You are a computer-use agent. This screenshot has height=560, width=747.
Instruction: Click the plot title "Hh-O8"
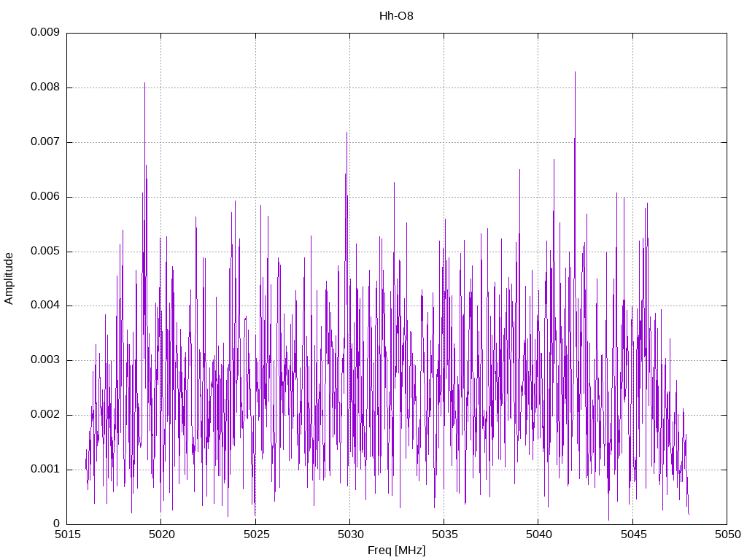[396, 15]
